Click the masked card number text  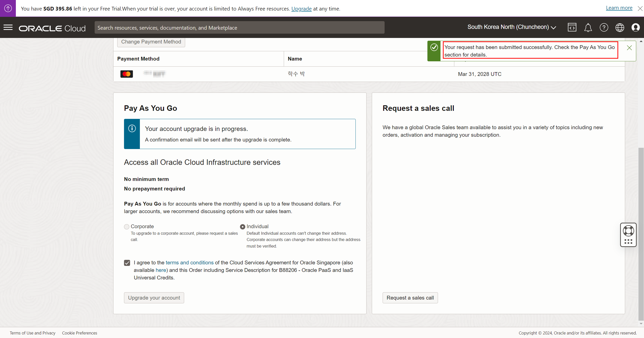(x=154, y=74)
